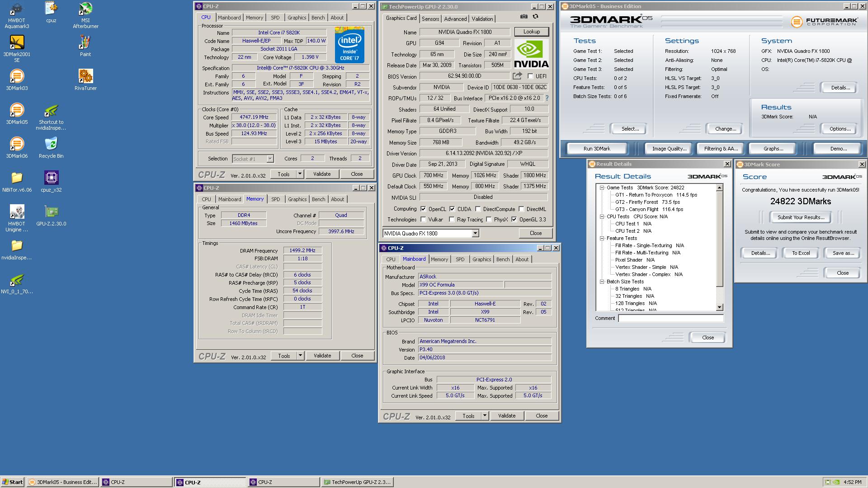The height and width of the screenshot is (488, 868).
Task: Open HWBOT Aquamark3 desktop icon
Action: coord(17,15)
